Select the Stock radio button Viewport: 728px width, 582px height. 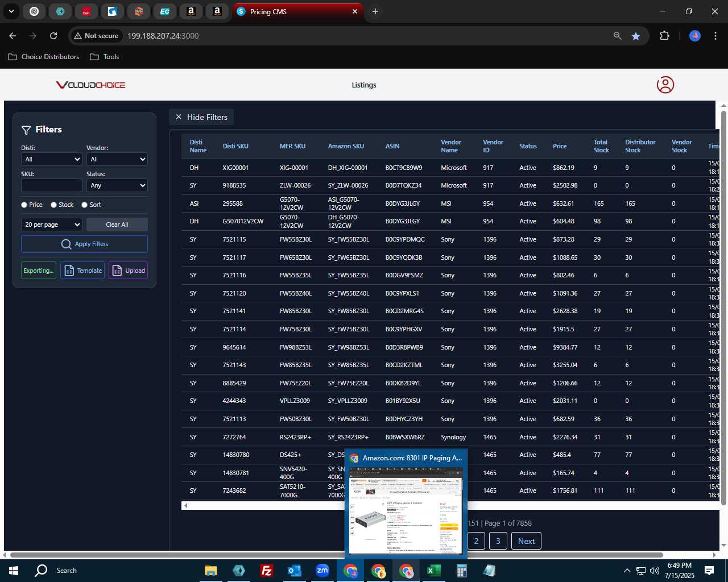(53, 205)
